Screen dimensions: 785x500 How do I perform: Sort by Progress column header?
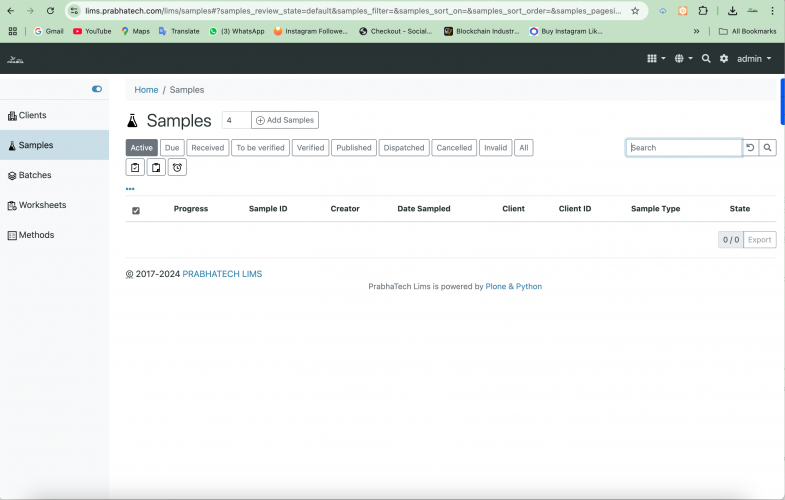[191, 209]
